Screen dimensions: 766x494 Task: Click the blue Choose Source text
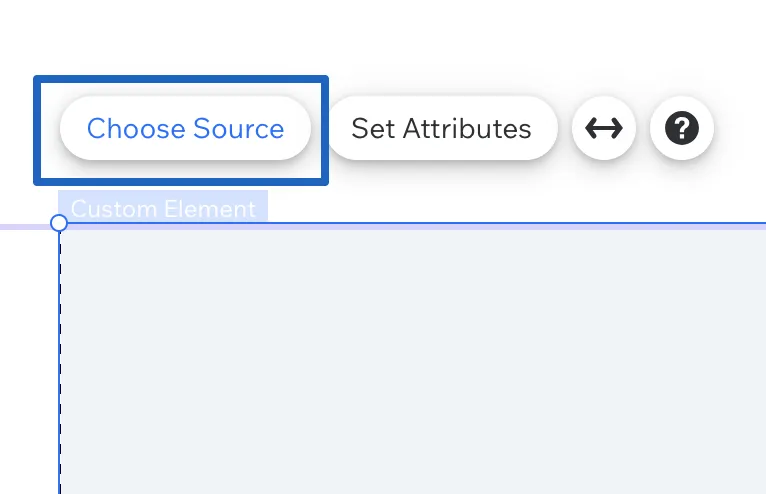(x=185, y=129)
